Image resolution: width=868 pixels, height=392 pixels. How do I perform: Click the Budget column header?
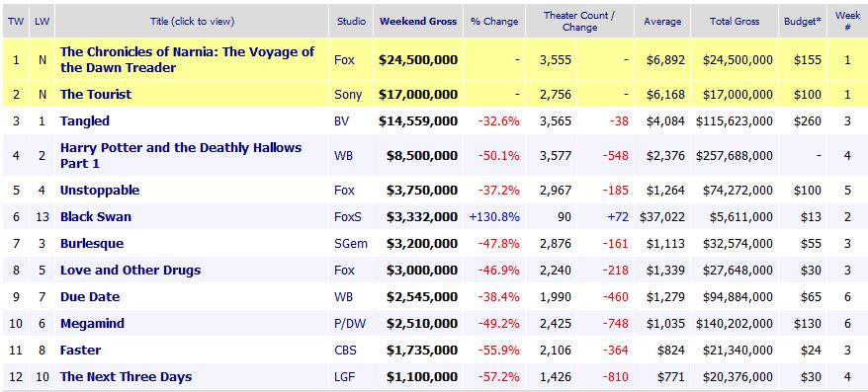pyautogui.click(x=803, y=21)
